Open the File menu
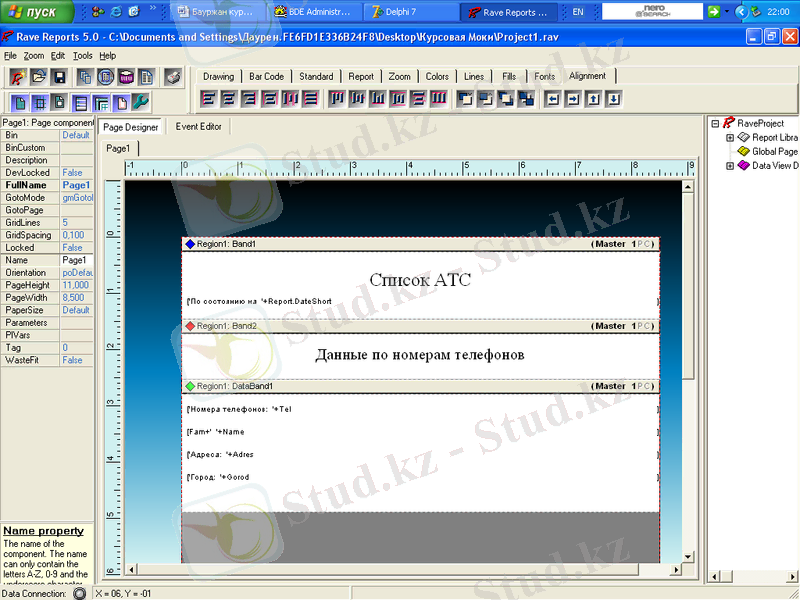The width and height of the screenshot is (800, 600). click(10, 56)
